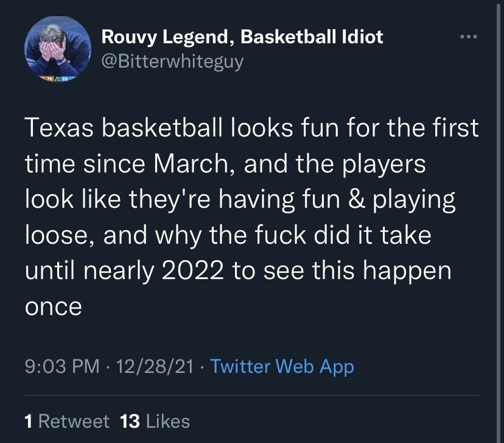The height and width of the screenshot is (443, 504).
Task: Click the likes count number 13
Action: tap(130, 421)
